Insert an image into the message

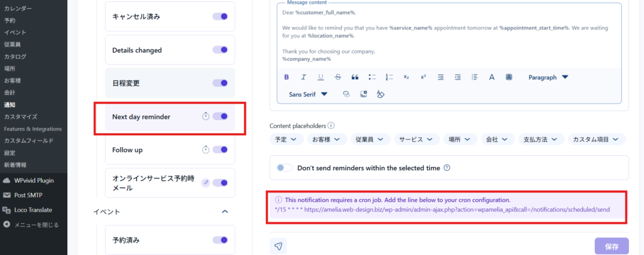pyautogui.click(x=364, y=94)
